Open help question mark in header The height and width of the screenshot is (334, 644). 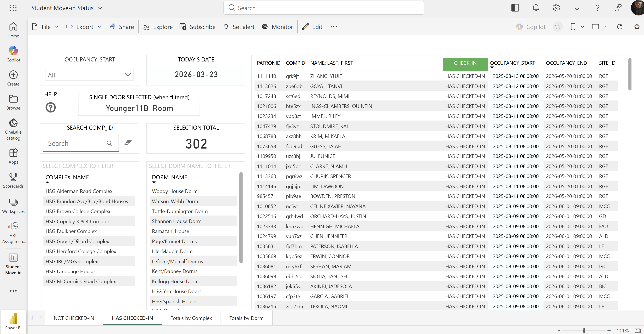click(x=597, y=8)
